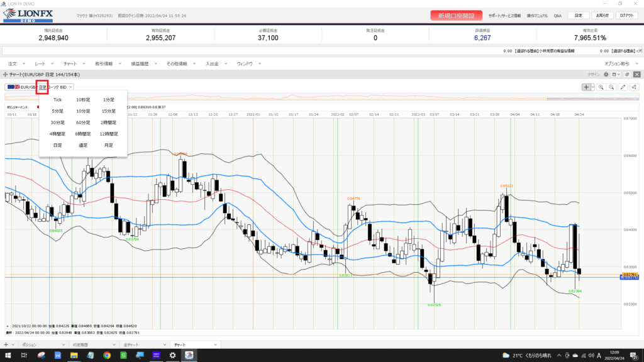
Task: Click the weather cloud icon in system tray
Action: pos(506,356)
